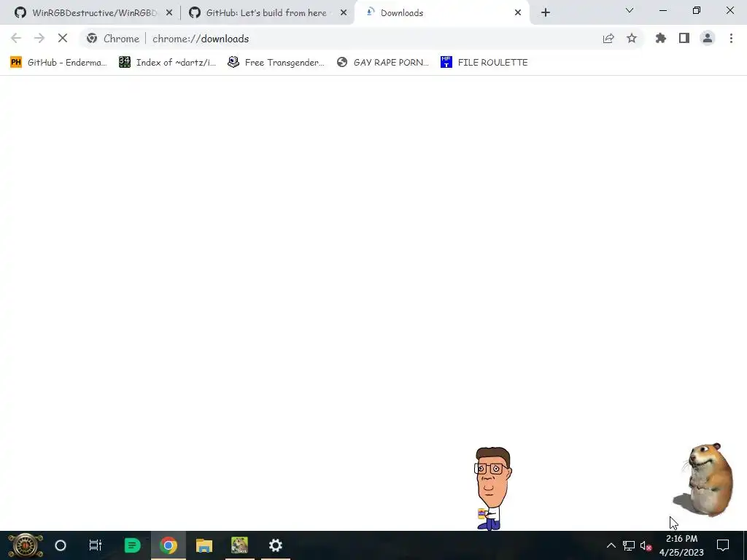The image size is (747, 560).
Task: Share this page via share icon
Action: click(x=608, y=39)
